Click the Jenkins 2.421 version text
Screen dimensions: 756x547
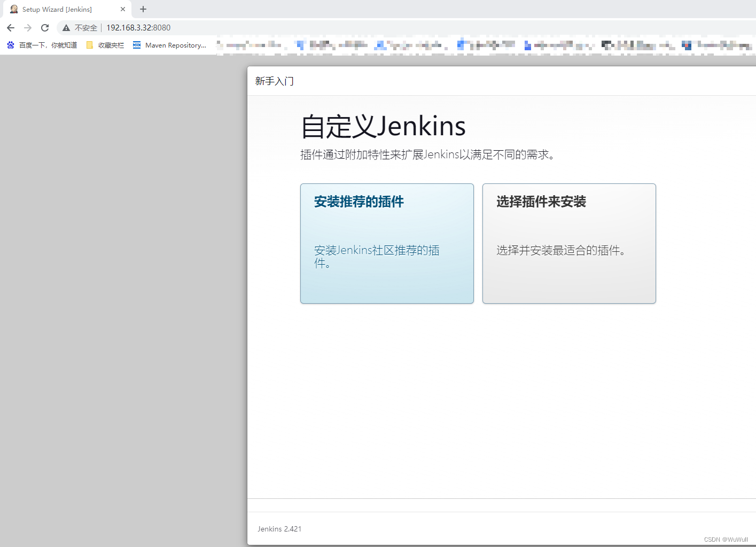tap(279, 529)
